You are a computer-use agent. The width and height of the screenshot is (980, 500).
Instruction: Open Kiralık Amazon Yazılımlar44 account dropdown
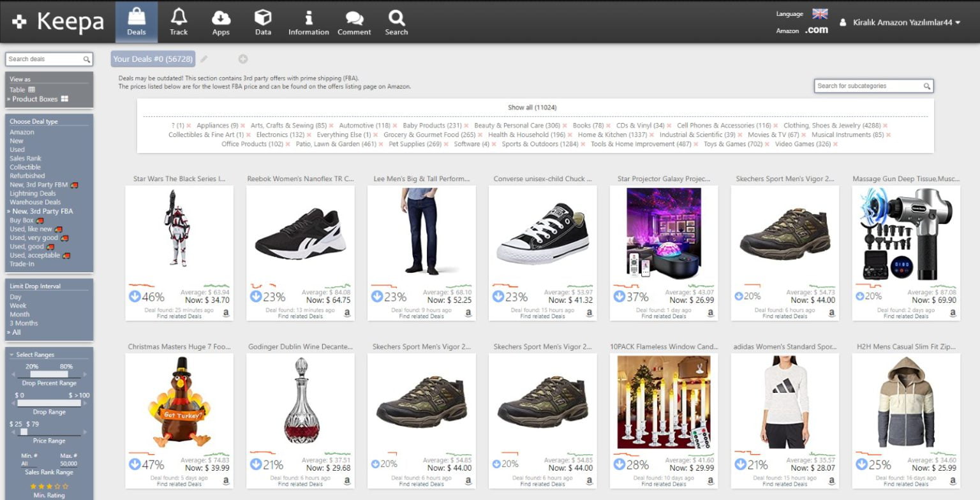900,22
